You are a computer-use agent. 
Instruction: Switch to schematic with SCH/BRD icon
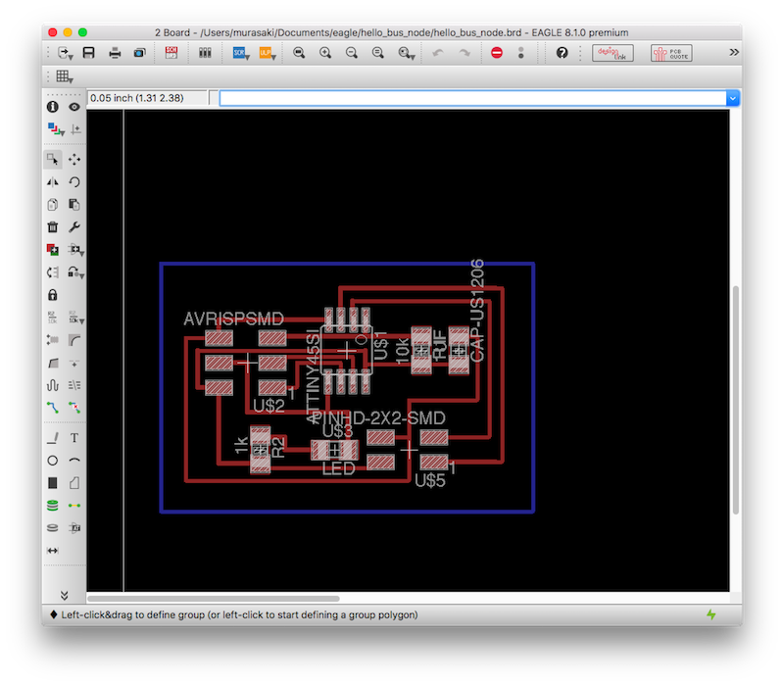coord(171,53)
